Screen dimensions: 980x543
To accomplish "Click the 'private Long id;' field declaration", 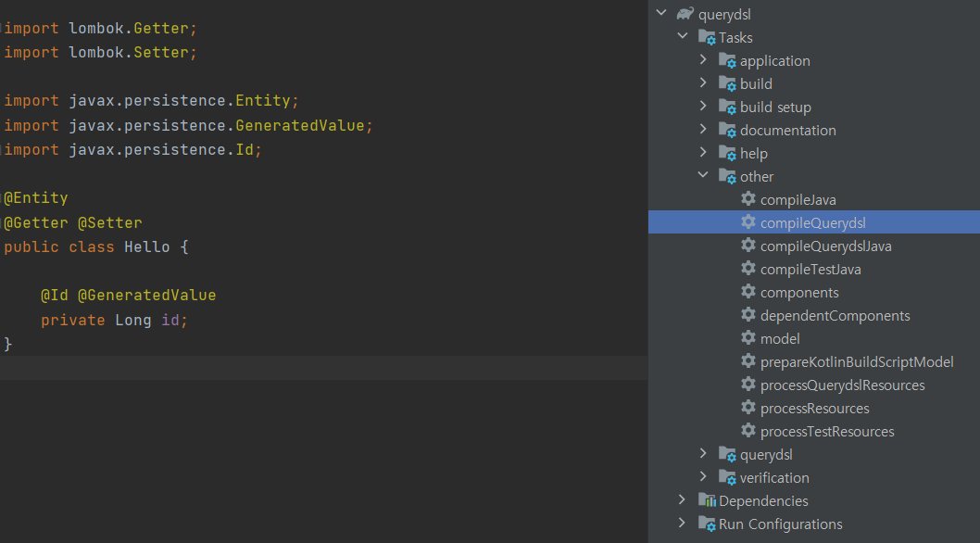I will click(x=114, y=321).
